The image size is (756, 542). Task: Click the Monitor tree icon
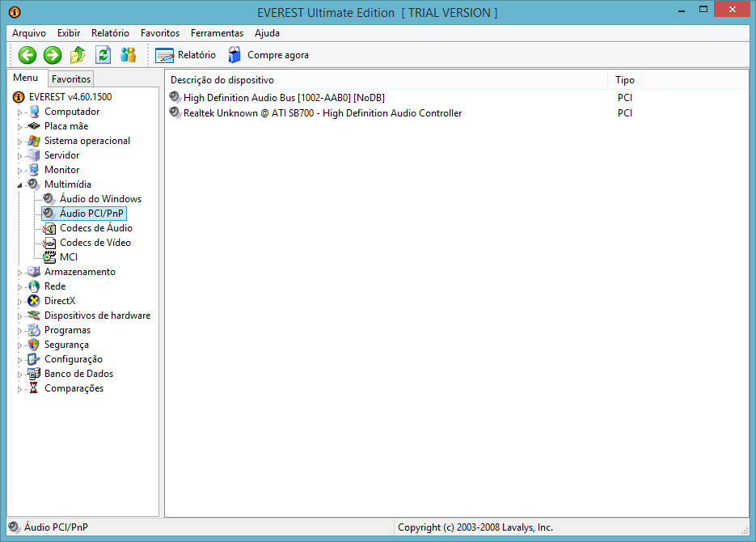coord(34,170)
